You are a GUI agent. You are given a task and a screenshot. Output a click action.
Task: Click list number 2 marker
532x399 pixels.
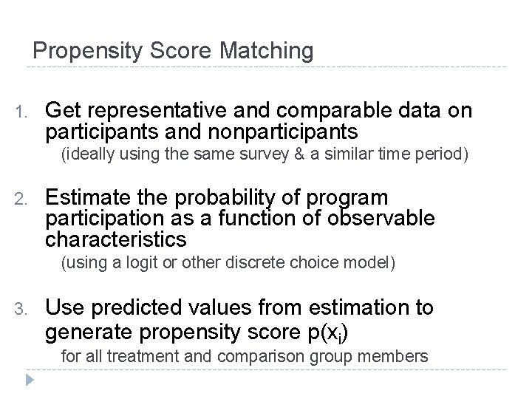point(21,199)
